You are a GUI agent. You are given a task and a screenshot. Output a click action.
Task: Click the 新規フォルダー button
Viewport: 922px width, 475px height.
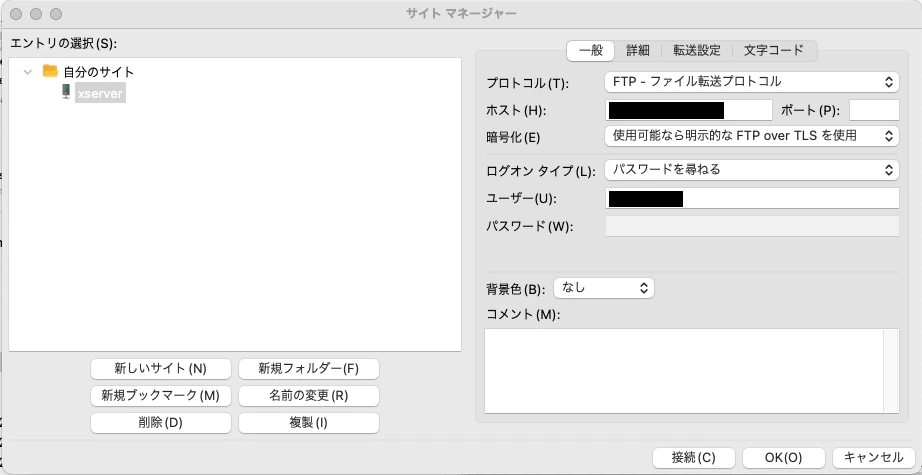tap(309, 369)
